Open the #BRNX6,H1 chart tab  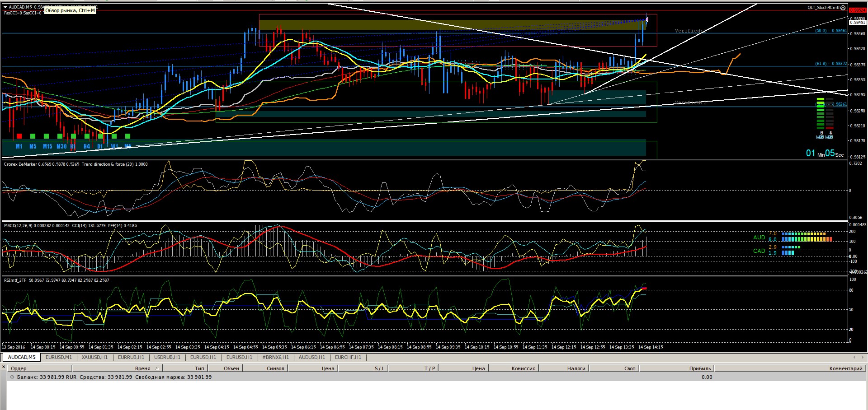(276, 357)
